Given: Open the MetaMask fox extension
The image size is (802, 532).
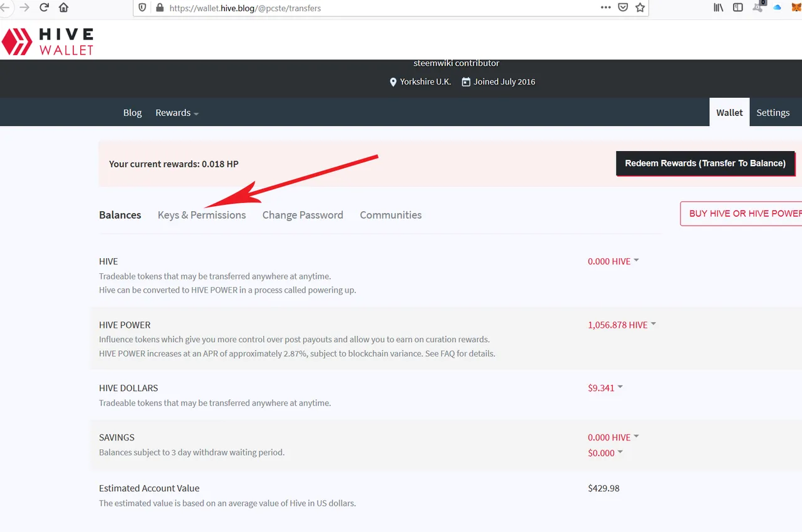Looking at the screenshot, I should [x=796, y=8].
